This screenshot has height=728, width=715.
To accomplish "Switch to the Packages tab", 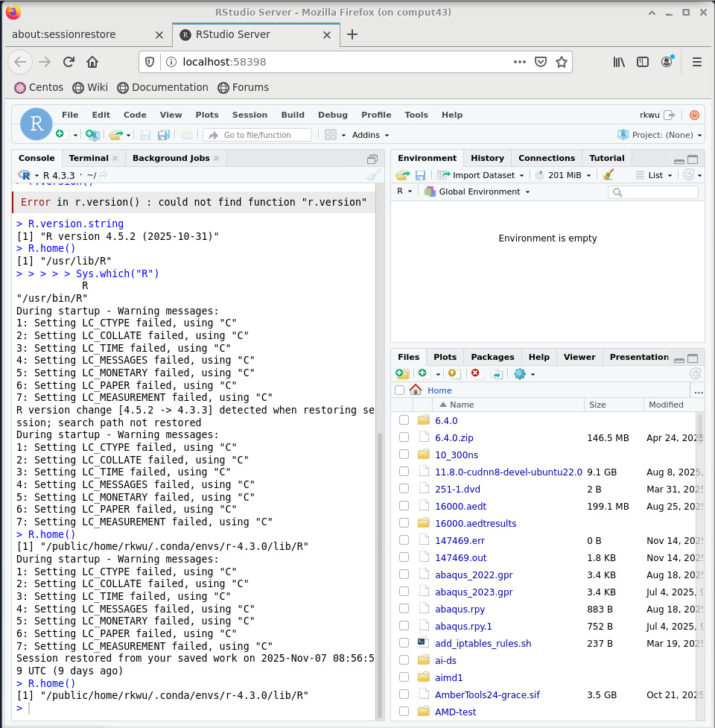I will click(492, 357).
